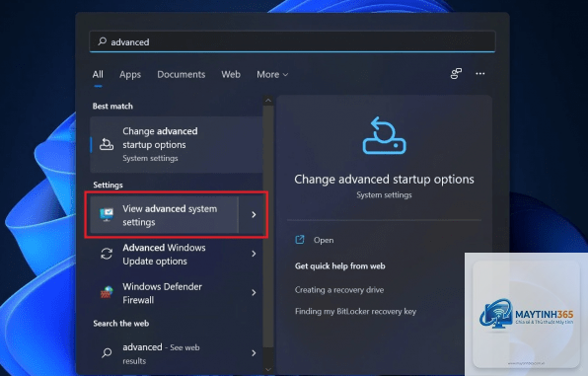
Task: Expand arrow for advanced web results
Action: pos(254,353)
